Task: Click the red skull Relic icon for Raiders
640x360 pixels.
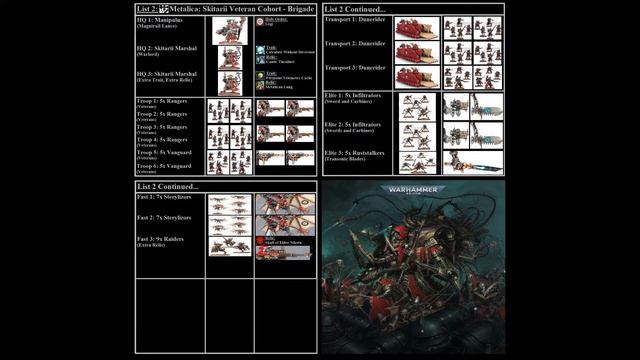Action: 260,241
